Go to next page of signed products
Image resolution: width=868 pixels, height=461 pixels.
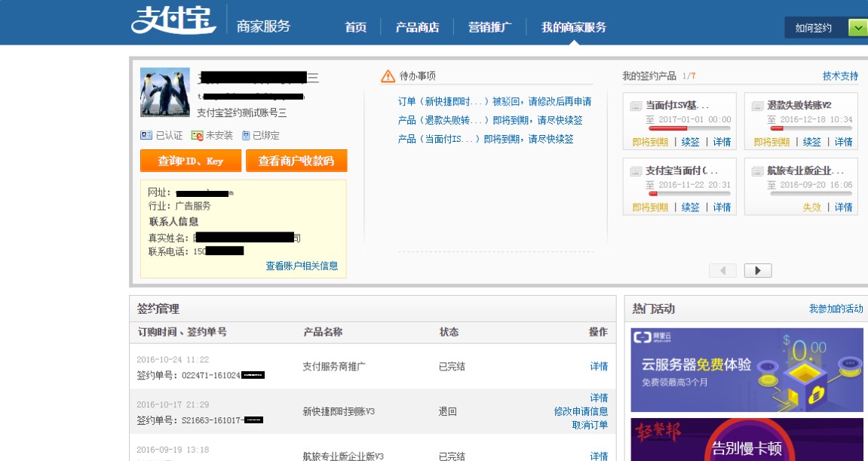pos(758,270)
